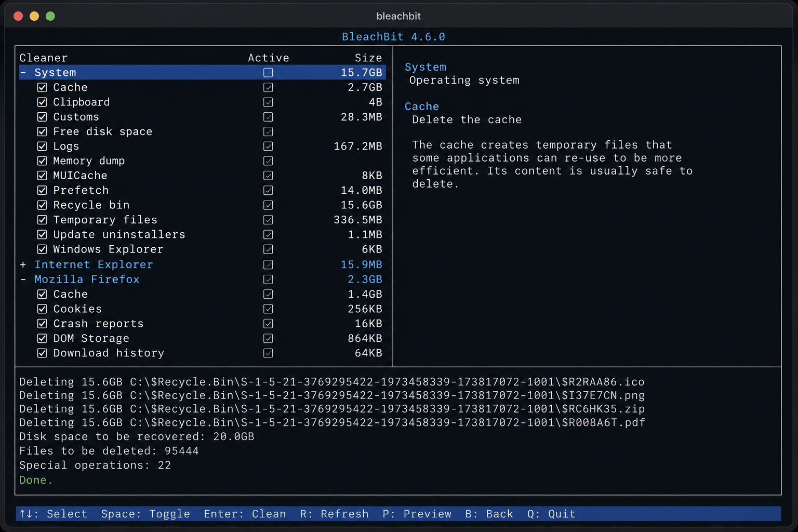
Task: Click the arrows Select hint in bottom bar
Action: pyautogui.click(x=53, y=514)
